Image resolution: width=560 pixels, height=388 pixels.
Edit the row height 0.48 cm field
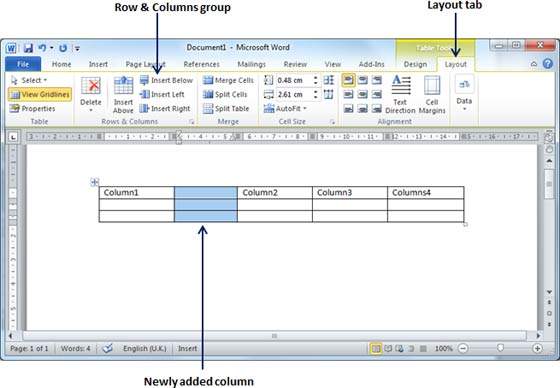[x=293, y=80]
